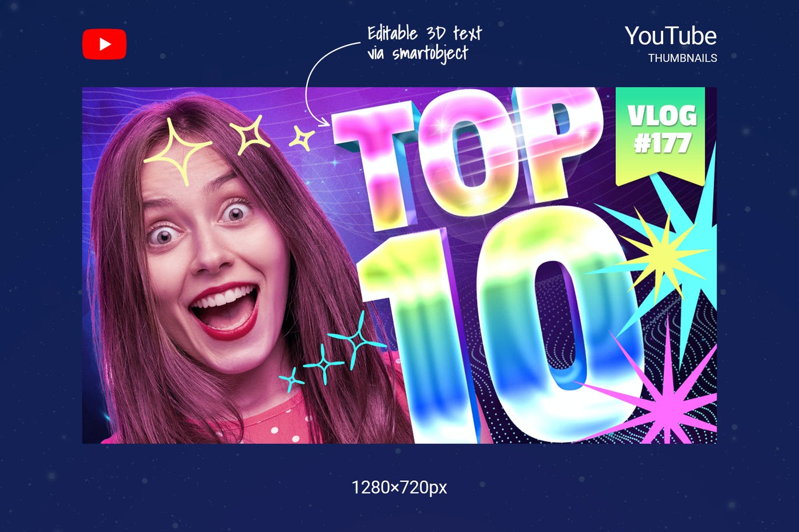Click the VLOG #177 green ribbon badge
This screenshot has height=532, width=799.
click(660, 136)
